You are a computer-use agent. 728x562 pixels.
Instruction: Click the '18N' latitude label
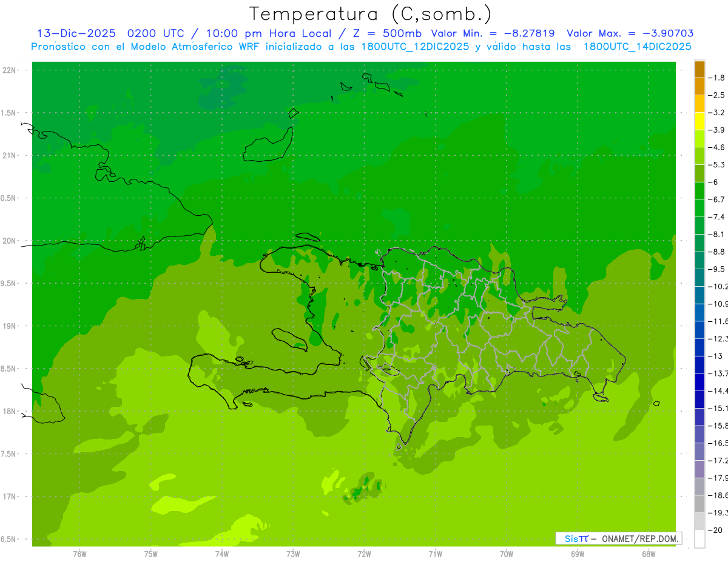[10, 411]
